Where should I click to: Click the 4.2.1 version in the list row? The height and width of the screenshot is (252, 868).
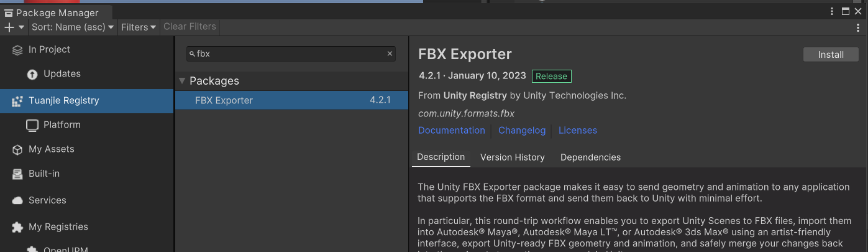pyautogui.click(x=380, y=100)
